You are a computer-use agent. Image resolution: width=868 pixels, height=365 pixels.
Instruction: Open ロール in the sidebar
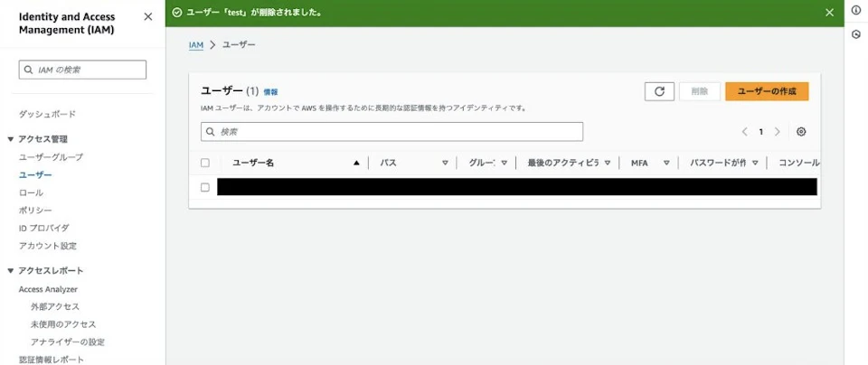(31, 193)
